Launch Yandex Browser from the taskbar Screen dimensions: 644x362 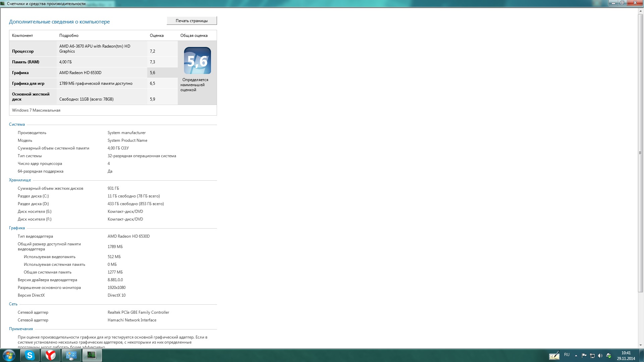click(51, 355)
